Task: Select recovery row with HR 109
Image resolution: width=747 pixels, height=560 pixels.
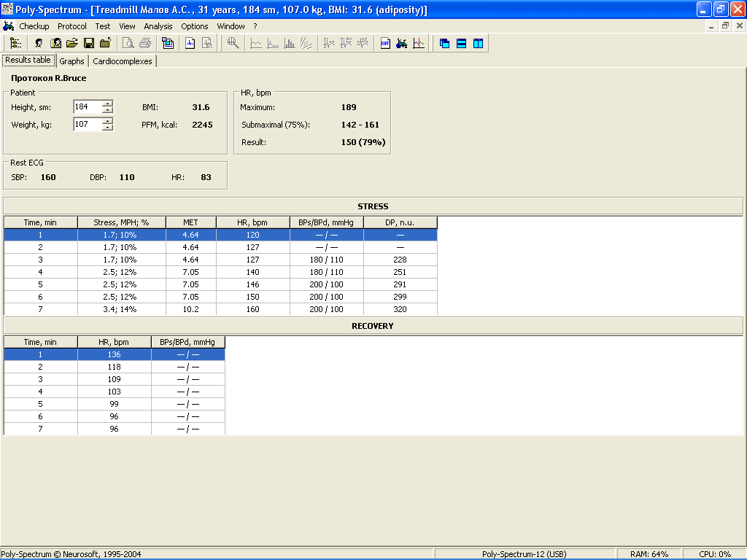Action: [115, 379]
